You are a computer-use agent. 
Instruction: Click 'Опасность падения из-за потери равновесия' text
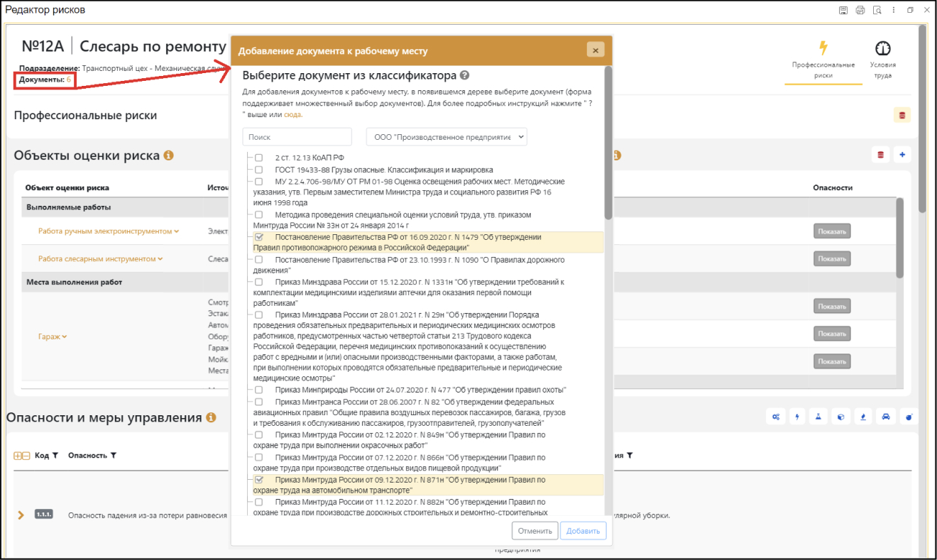tap(148, 515)
